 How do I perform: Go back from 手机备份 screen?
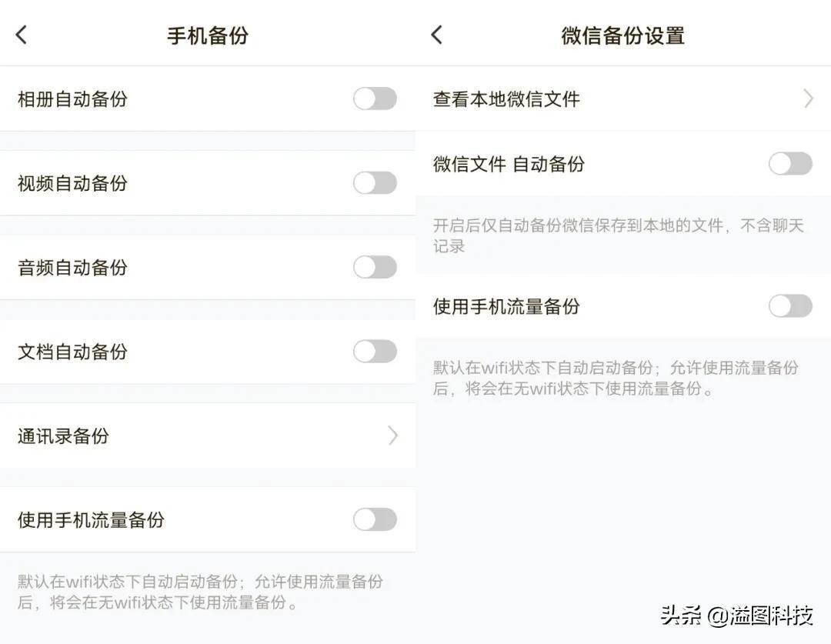[22, 35]
